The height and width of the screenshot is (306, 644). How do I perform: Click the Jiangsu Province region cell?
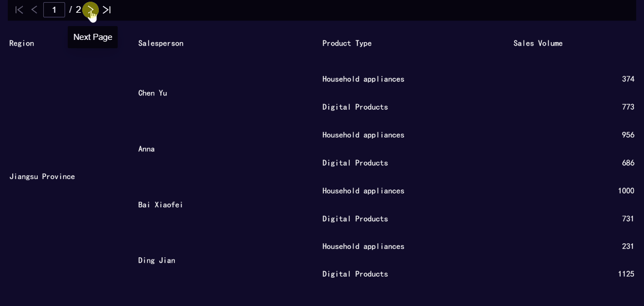[x=42, y=177]
